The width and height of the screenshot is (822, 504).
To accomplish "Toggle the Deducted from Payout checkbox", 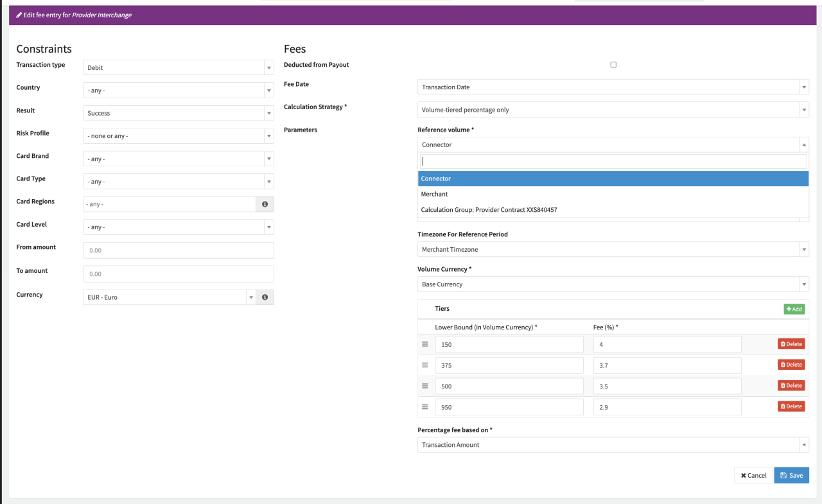I will (613, 65).
